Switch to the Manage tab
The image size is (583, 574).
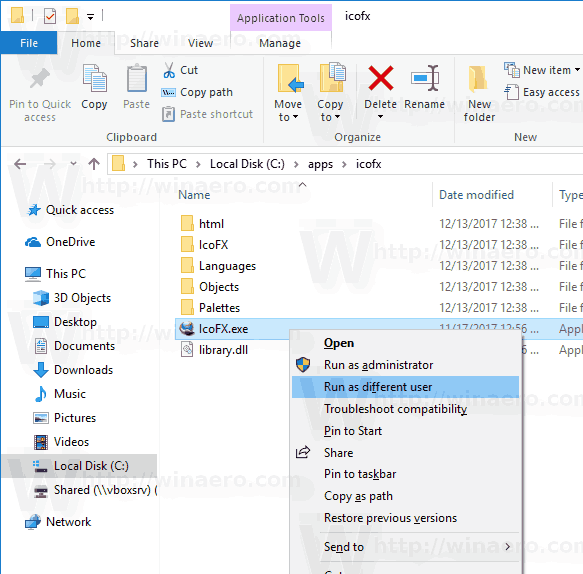(x=280, y=43)
